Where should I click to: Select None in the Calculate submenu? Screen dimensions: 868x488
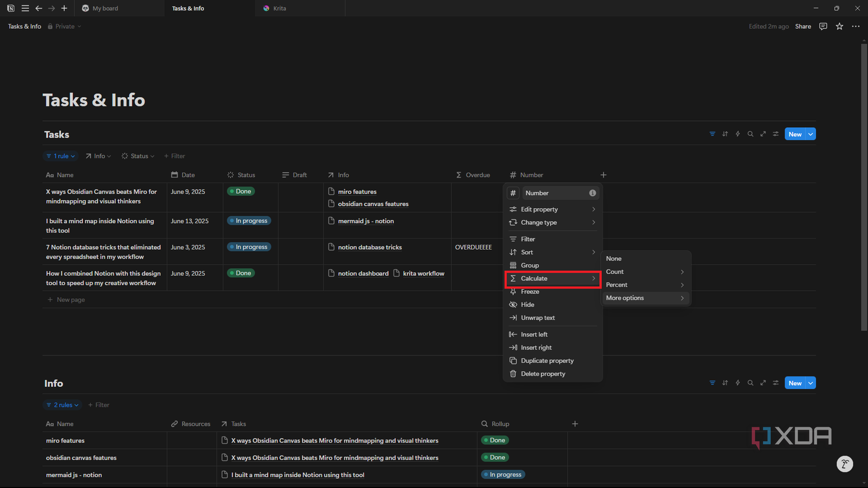645,258
